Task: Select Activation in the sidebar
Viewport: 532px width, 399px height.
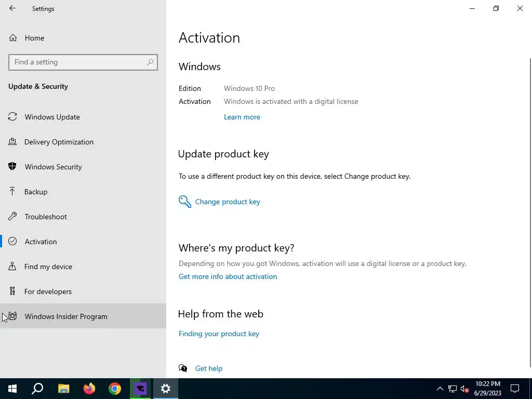Action: [83, 241]
